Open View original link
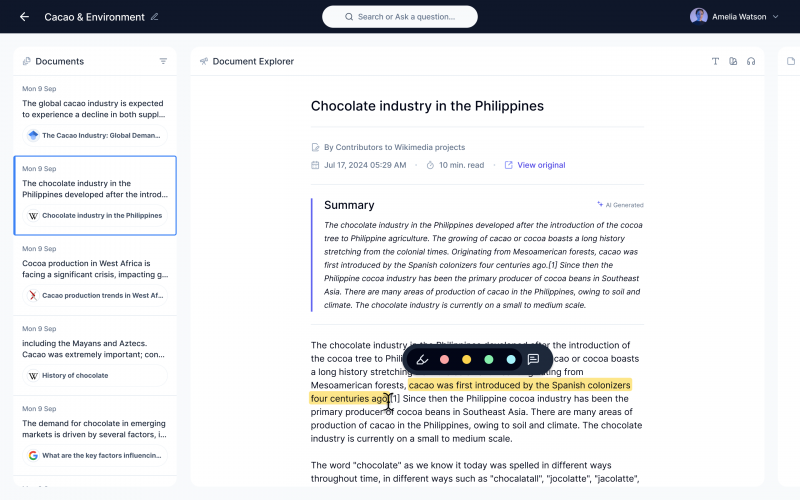800x500 pixels. pos(541,165)
